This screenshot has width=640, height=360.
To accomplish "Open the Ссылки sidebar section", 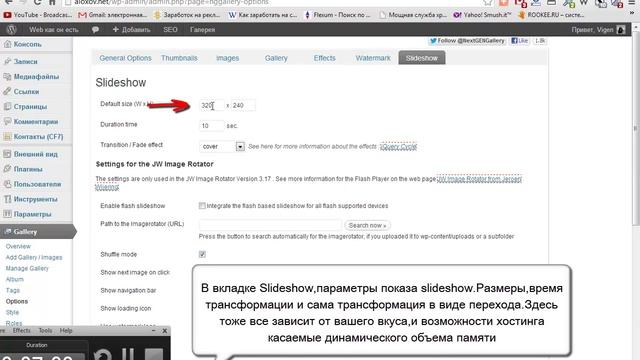I will (26, 91).
